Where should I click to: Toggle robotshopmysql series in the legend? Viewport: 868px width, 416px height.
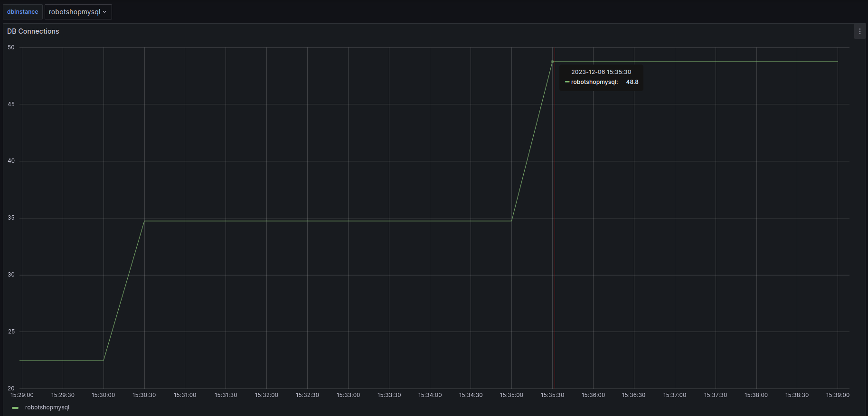pyautogui.click(x=47, y=407)
